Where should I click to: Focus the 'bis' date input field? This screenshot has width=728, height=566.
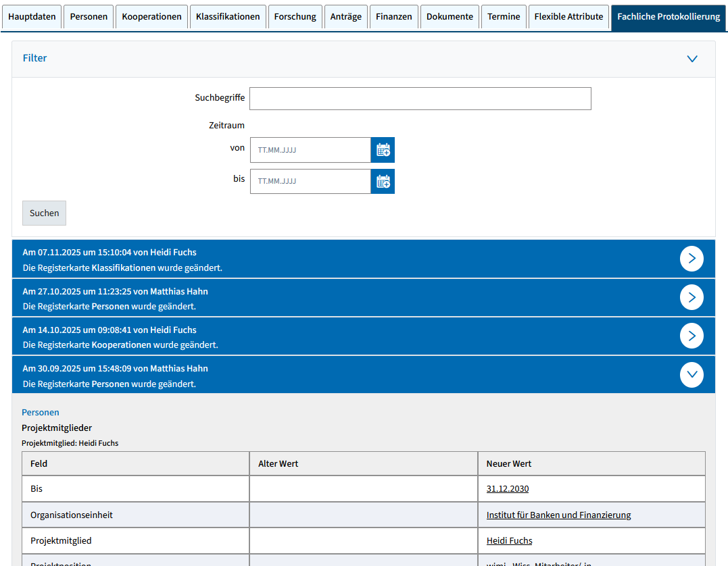tap(310, 181)
